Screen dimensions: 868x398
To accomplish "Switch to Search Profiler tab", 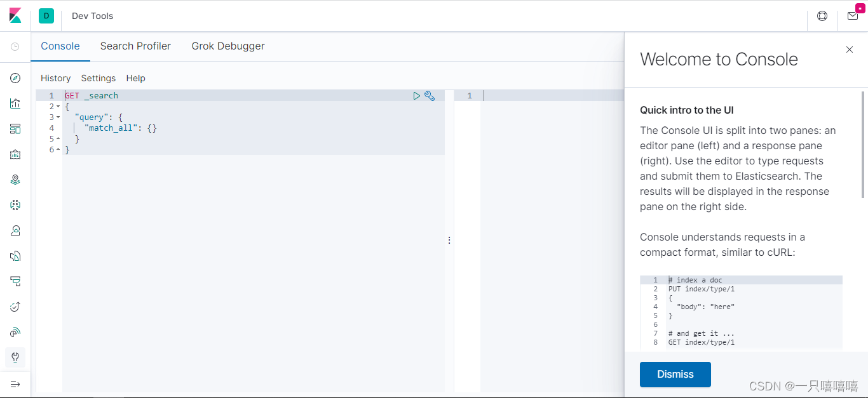I will [x=135, y=46].
